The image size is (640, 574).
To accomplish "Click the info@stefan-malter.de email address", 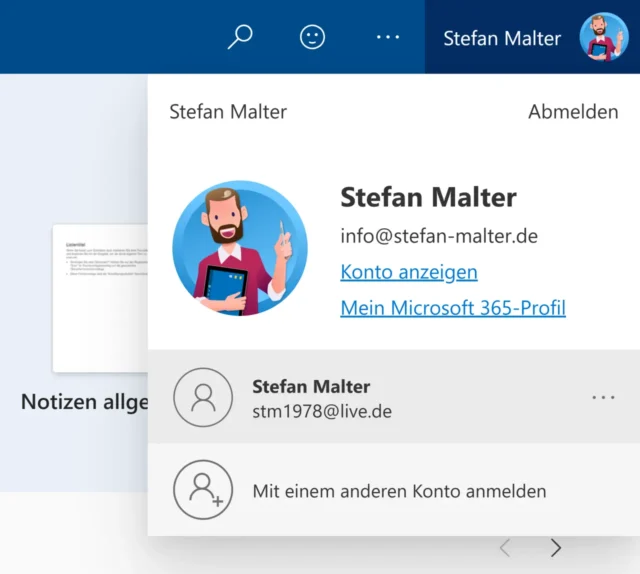I will (x=439, y=237).
